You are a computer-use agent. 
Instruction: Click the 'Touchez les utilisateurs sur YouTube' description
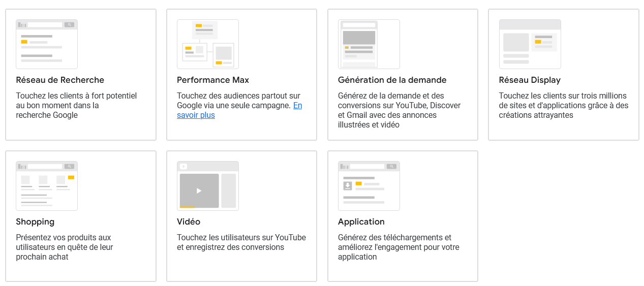click(x=241, y=242)
